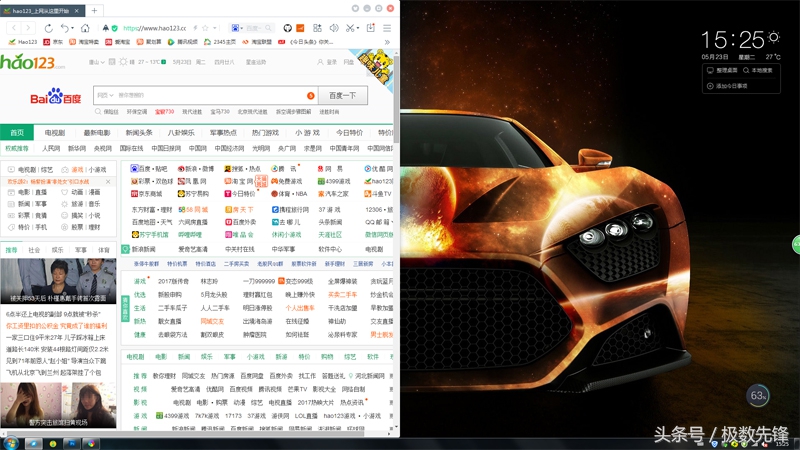Click the sun icon in desktop clock widget

(x=773, y=37)
